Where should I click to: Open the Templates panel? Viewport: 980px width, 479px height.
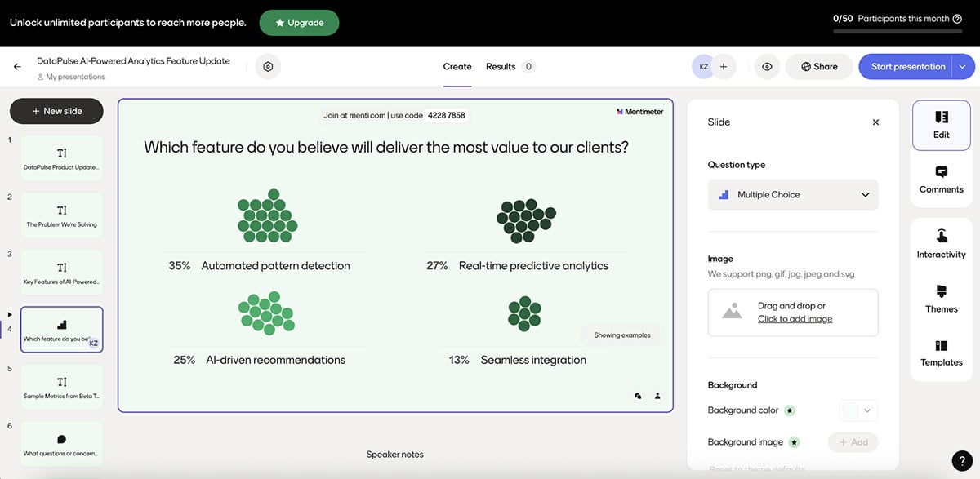(941, 354)
